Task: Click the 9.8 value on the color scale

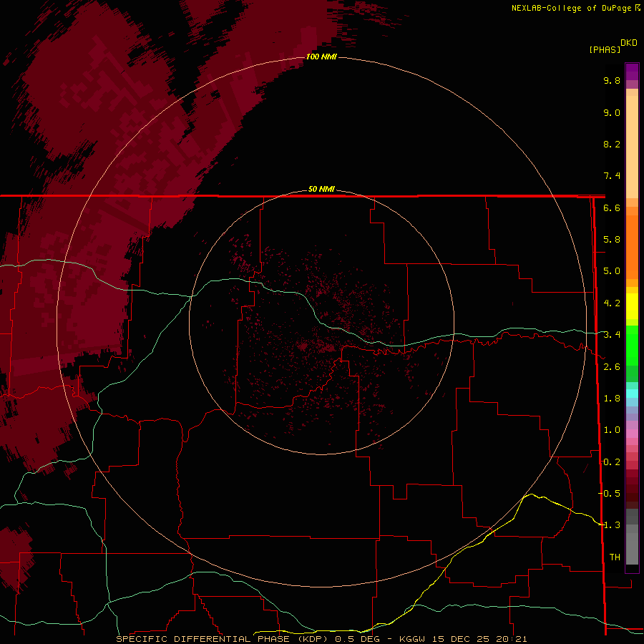Action: point(612,80)
